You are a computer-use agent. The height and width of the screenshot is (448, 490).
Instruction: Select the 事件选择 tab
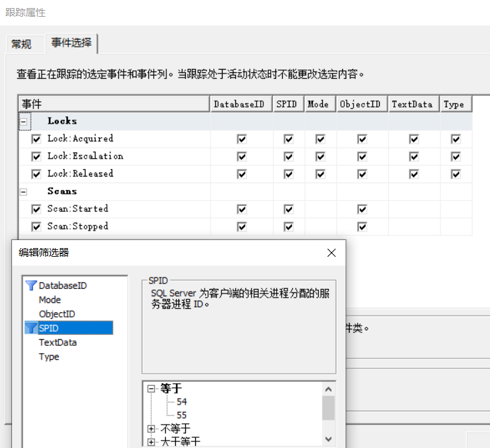pyautogui.click(x=72, y=43)
